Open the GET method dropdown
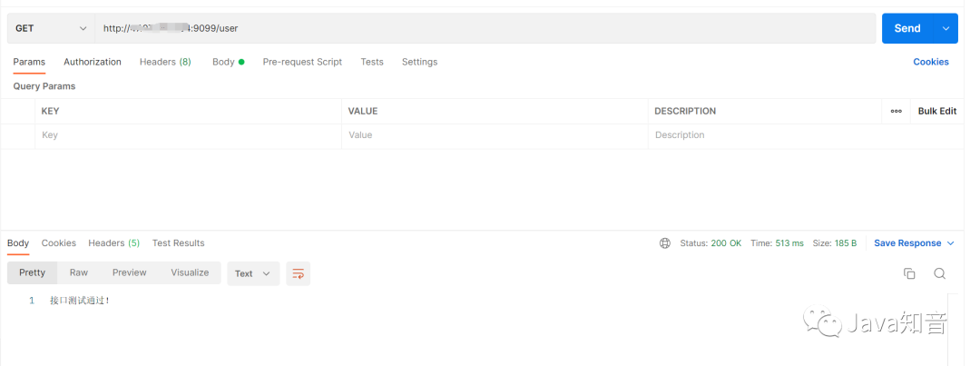Viewport: 980px width, 366px height. pyautogui.click(x=51, y=29)
